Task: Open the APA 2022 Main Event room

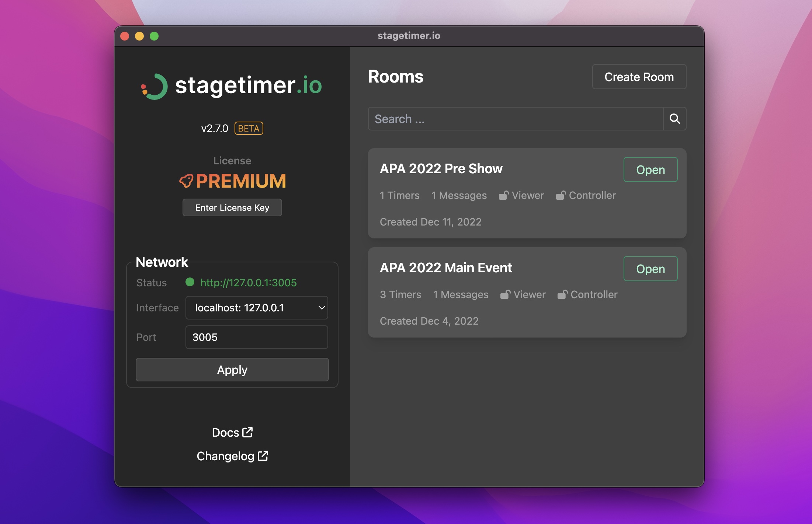Action: (x=650, y=269)
